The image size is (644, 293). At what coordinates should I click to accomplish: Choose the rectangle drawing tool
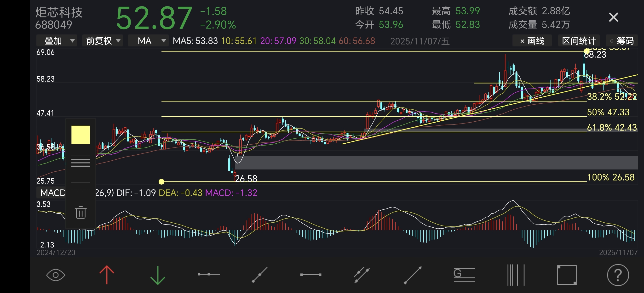coord(567,275)
